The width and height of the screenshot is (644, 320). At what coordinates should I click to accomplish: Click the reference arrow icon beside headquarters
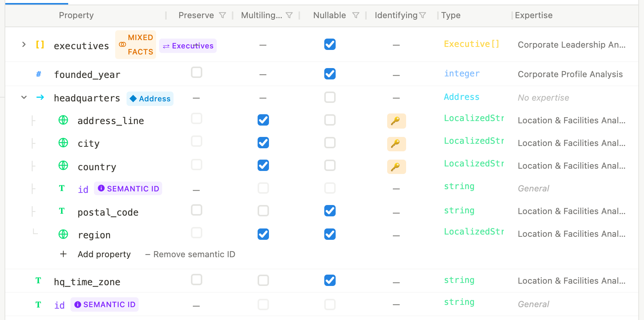40,97
